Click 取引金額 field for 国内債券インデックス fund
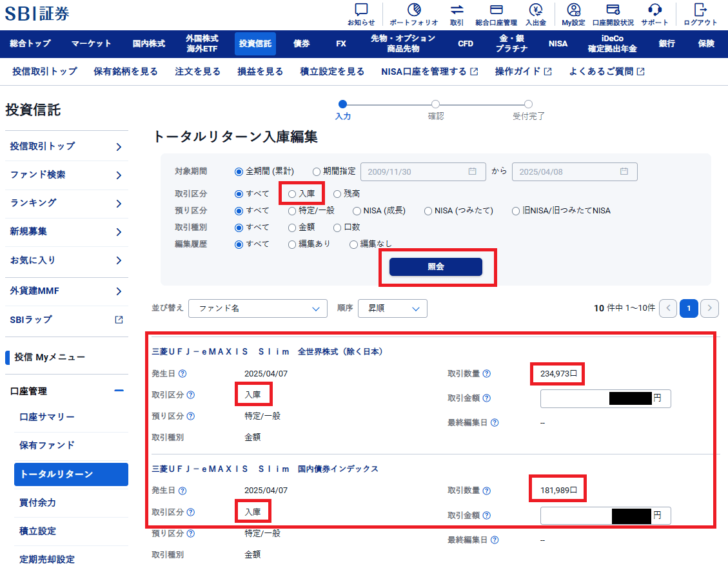This screenshot has height=566, width=728. click(605, 515)
